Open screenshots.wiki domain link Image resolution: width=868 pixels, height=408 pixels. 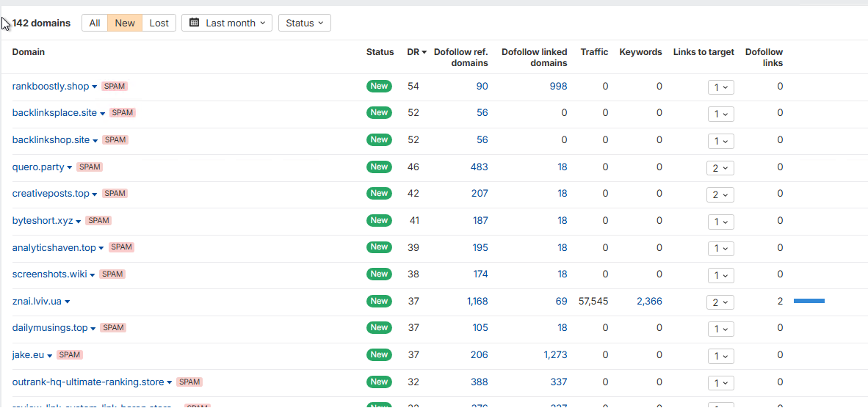[49, 274]
